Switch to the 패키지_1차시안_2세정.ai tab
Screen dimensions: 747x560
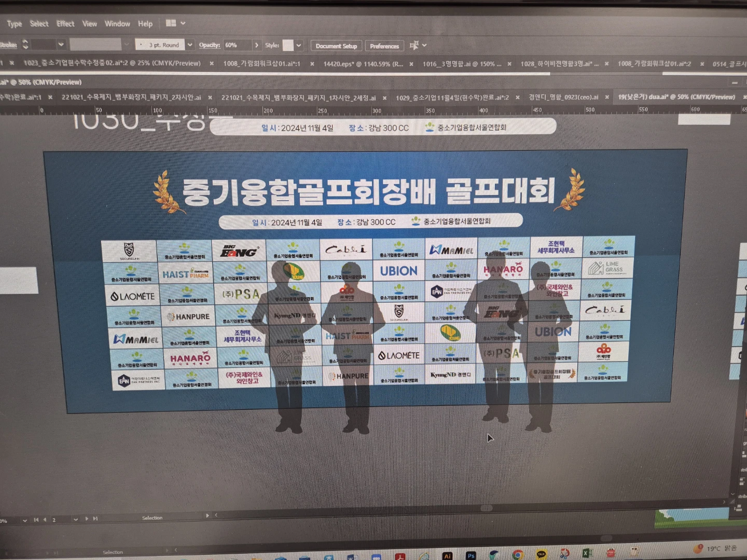pyautogui.click(x=298, y=97)
